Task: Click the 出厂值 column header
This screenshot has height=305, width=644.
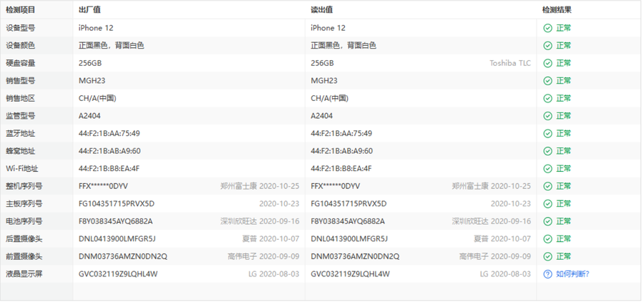Action: [x=89, y=10]
